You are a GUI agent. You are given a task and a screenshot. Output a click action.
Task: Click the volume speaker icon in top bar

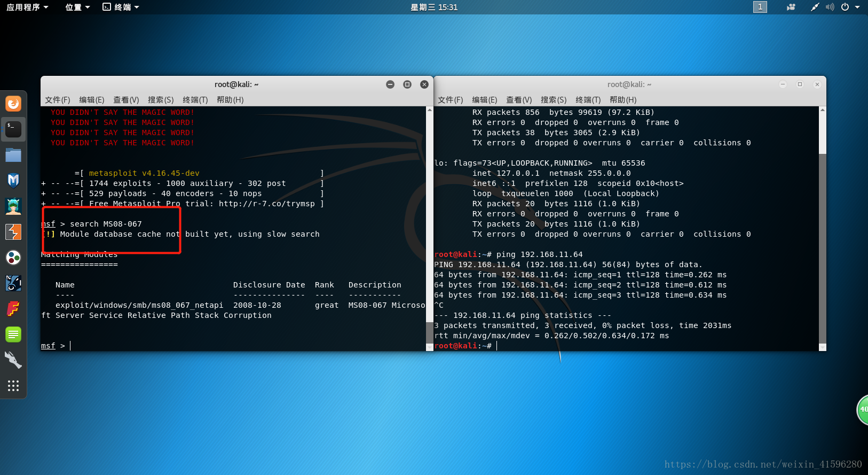coord(830,7)
